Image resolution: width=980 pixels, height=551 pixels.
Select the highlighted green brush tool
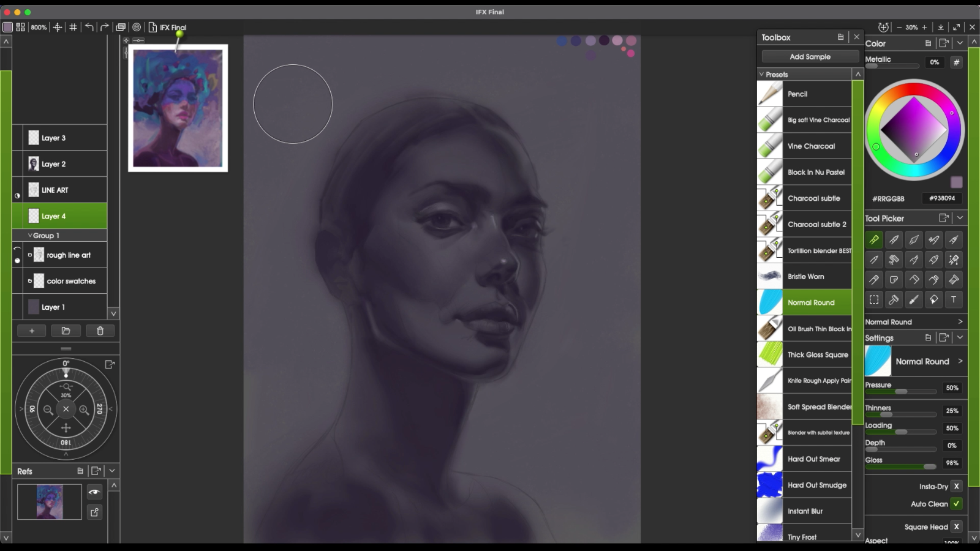tap(874, 240)
